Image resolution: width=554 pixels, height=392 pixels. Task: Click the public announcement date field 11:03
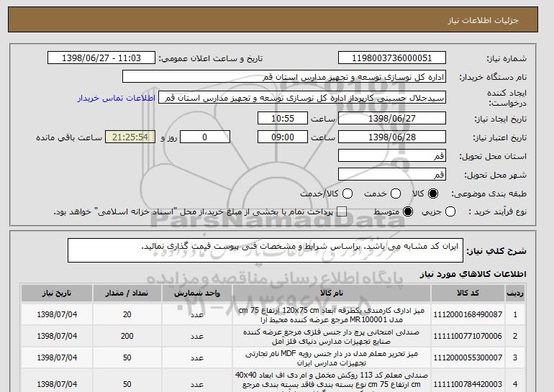pyautogui.click(x=101, y=58)
